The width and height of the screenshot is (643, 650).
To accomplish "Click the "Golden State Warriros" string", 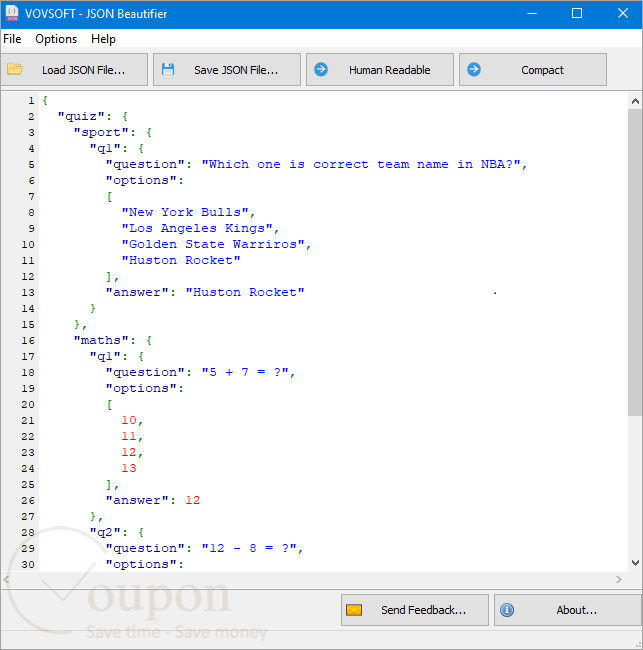I will click(213, 245).
